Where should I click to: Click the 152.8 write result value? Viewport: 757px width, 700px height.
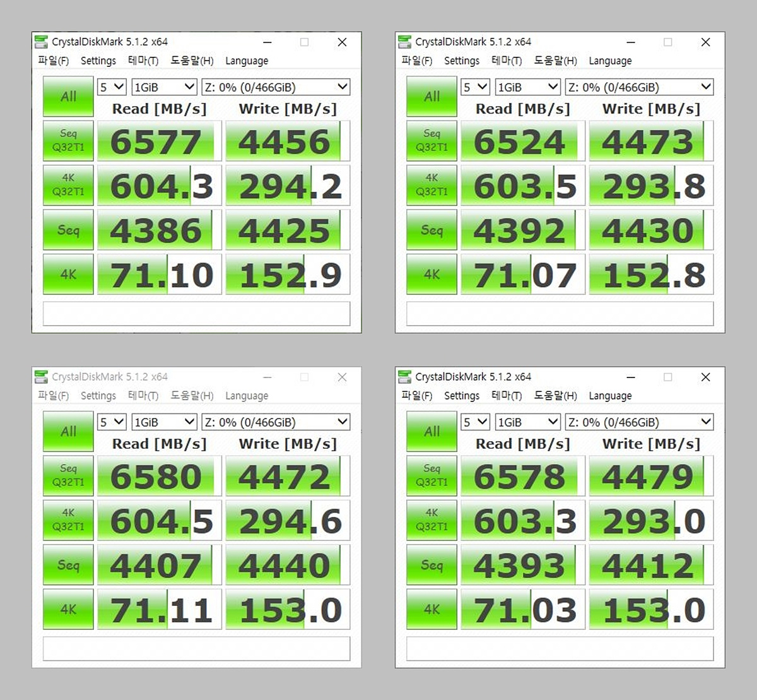pos(651,275)
